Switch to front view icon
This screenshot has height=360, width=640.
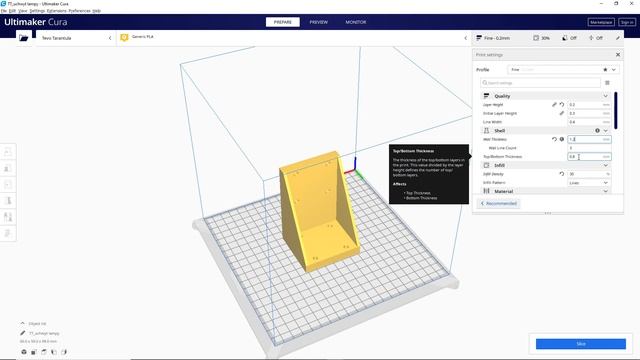(34, 352)
